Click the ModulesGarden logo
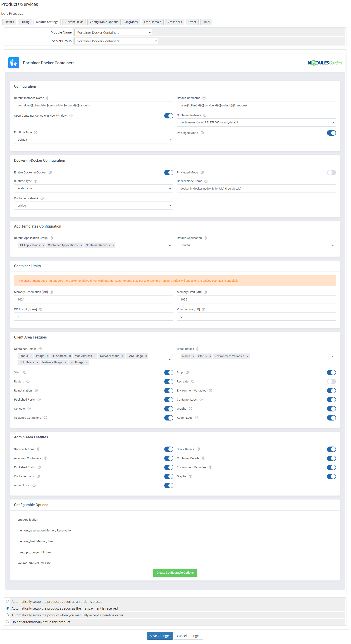The height and width of the screenshot is (644, 351). [325, 63]
